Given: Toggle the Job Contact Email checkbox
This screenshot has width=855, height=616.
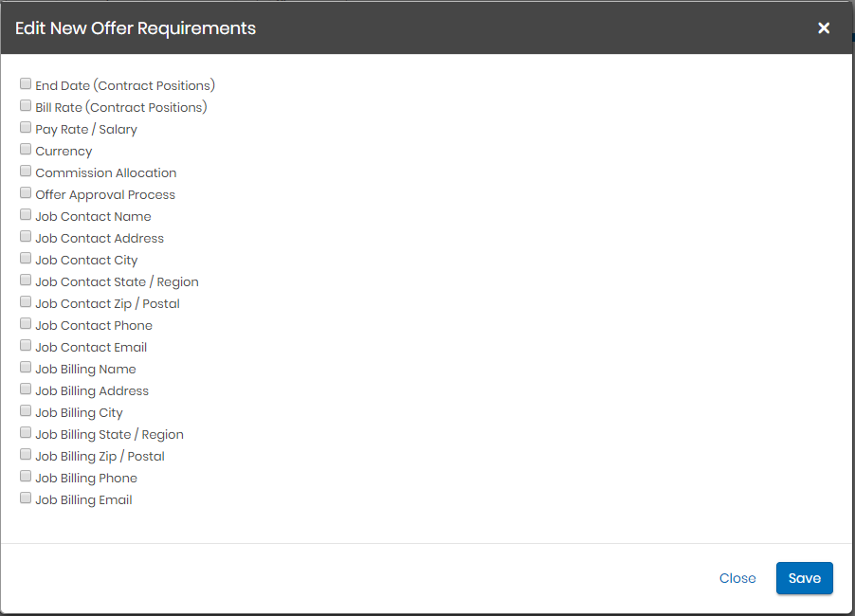Looking at the screenshot, I should click(26, 346).
